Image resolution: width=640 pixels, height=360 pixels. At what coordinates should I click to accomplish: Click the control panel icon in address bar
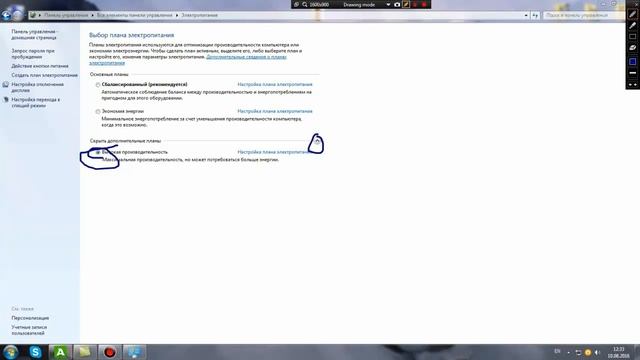tap(33, 15)
